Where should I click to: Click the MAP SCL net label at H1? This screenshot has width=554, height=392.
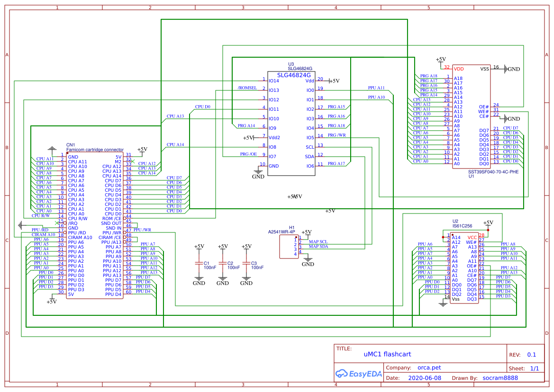pyautogui.click(x=318, y=241)
